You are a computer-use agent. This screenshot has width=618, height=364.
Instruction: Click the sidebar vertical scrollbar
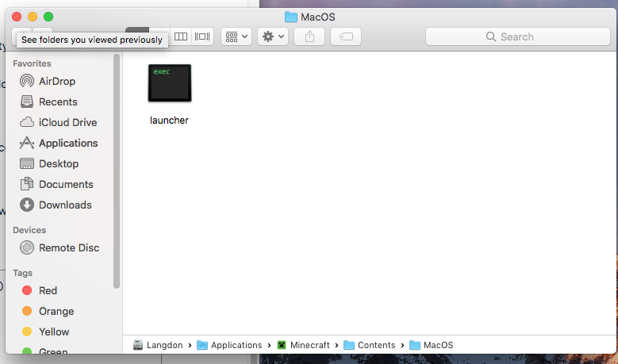(117, 171)
